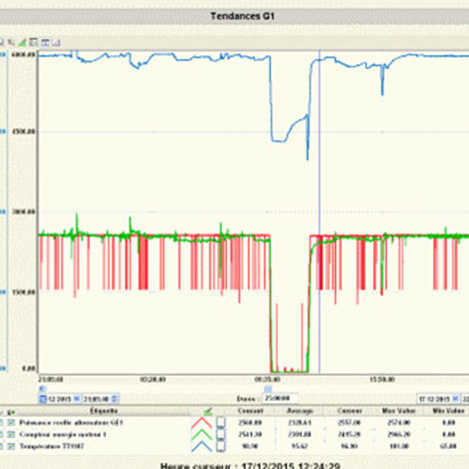Click the green line style icon
Screen dimensions: 469x469
coord(201,434)
